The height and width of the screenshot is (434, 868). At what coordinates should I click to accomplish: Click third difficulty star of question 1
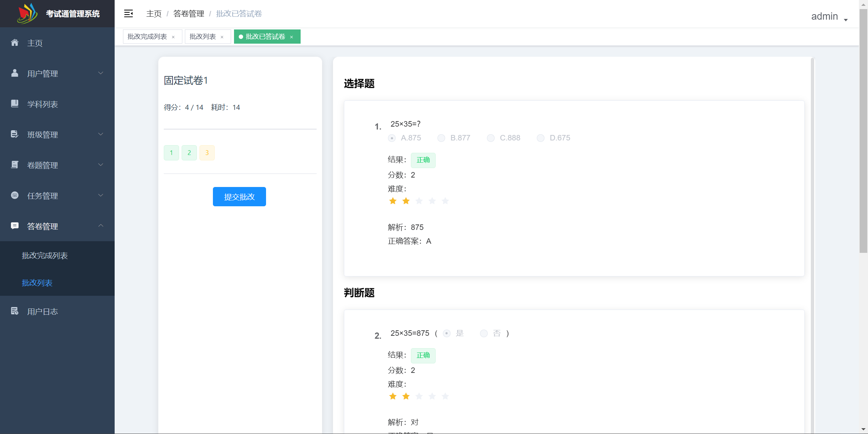[419, 201]
